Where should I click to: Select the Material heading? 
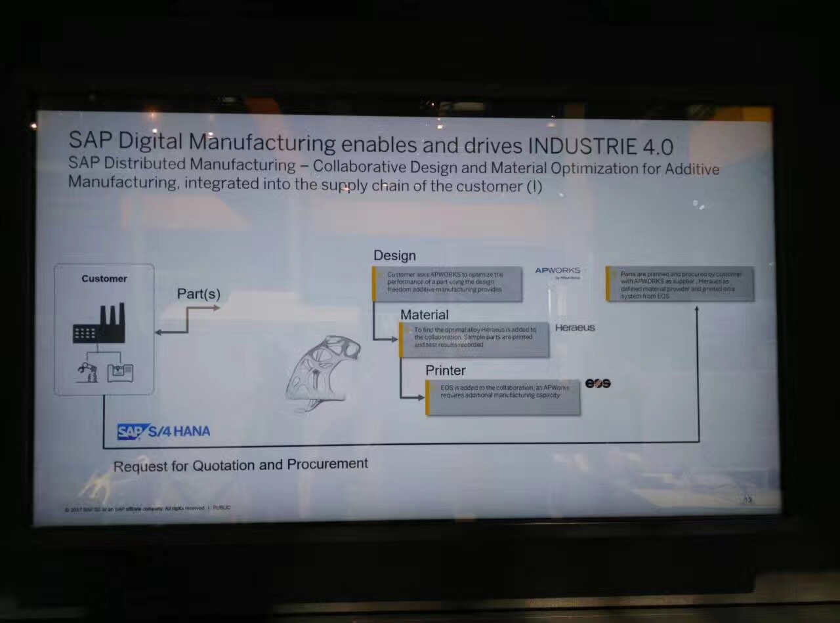pyautogui.click(x=424, y=315)
